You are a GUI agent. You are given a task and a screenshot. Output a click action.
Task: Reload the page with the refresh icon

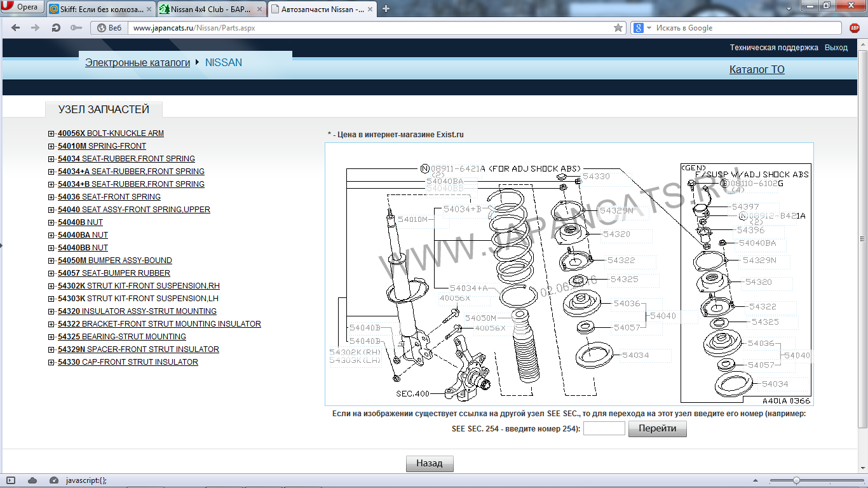56,28
